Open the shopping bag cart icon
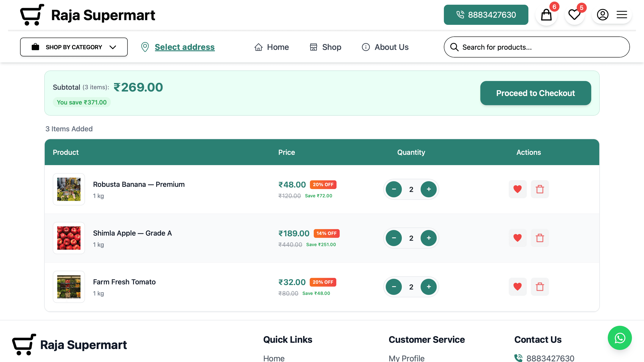Image resolution: width=644 pixels, height=362 pixels. pyautogui.click(x=546, y=15)
